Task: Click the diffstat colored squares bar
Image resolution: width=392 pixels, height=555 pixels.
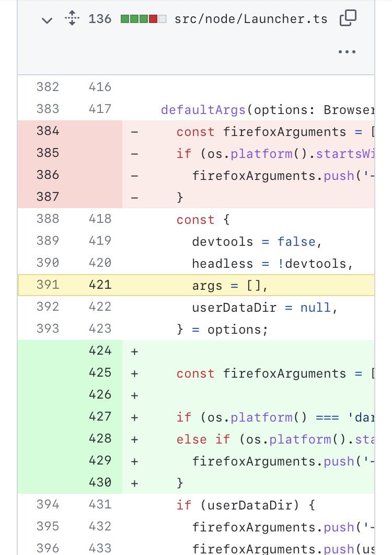Action: (143, 19)
